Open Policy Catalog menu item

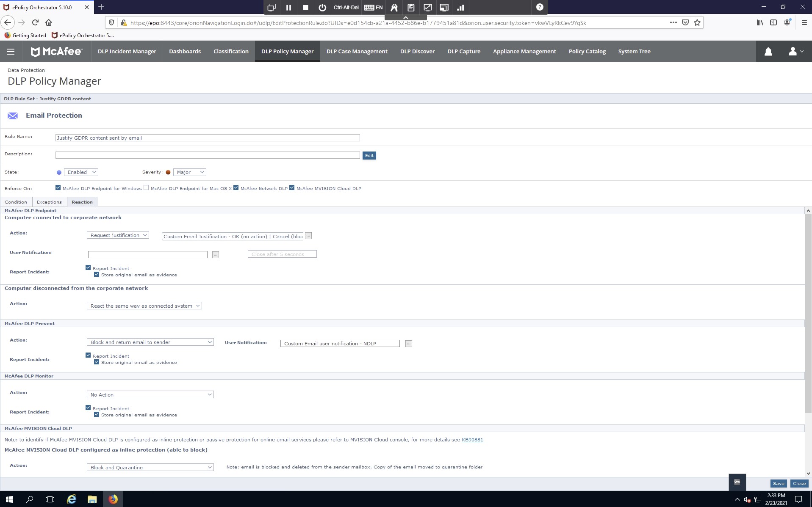point(587,52)
